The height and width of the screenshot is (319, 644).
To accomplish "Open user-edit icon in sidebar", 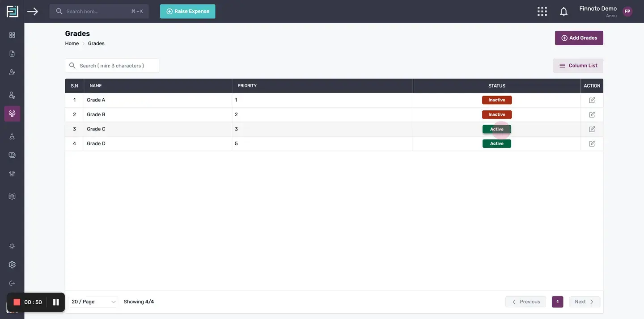I will point(12,72).
